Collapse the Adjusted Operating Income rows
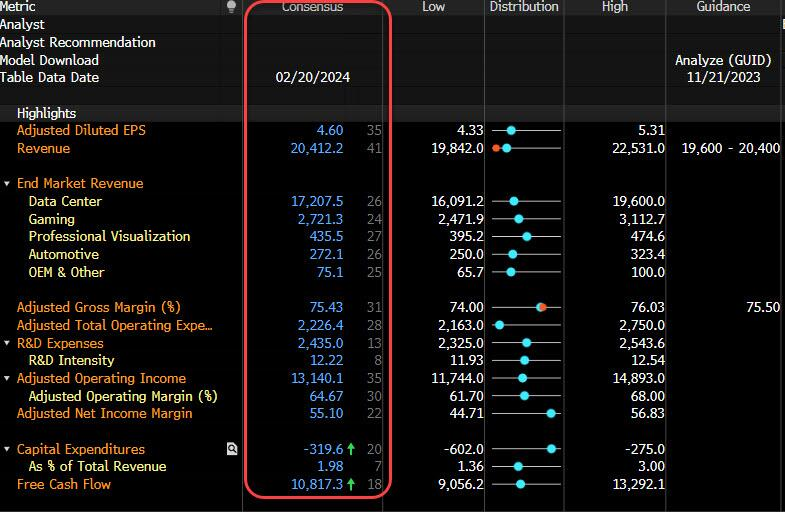Screen dimensions: 785x512 pyautogui.click(x=7, y=378)
